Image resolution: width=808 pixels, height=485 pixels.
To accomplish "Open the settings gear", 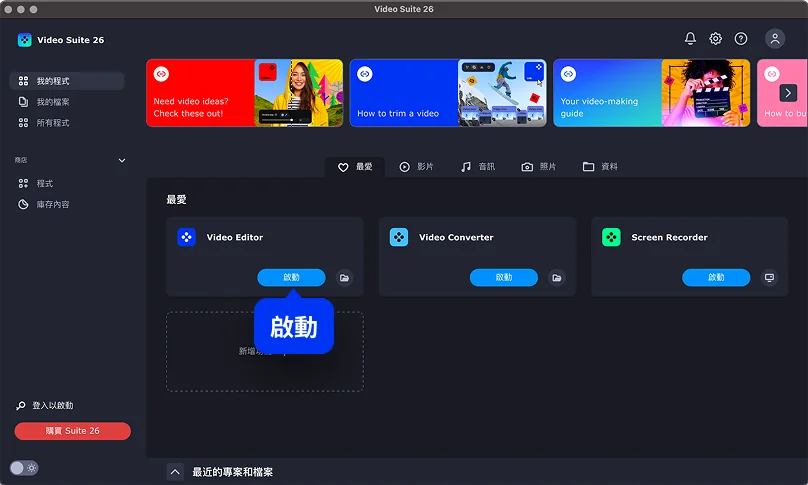I will coord(715,38).
